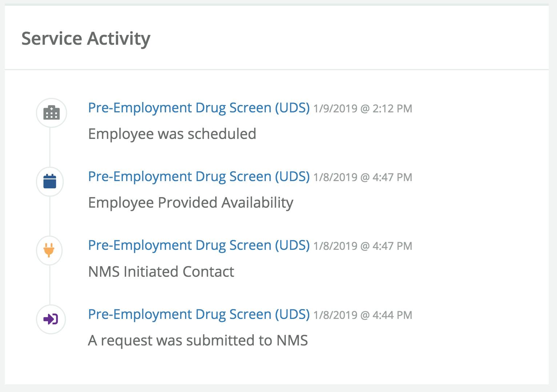Click the hospital building icon for scheduled event
The height and width of the screenshot is (392, 557).
(51, 113)
